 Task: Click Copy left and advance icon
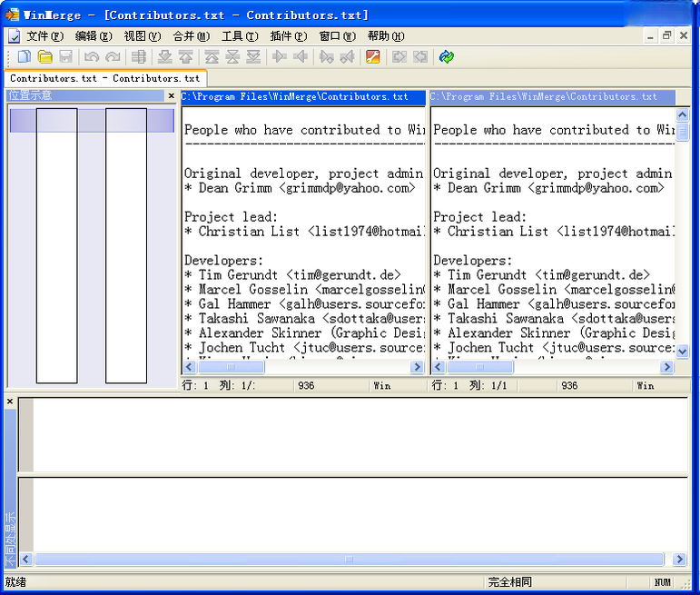pos(348,56)
